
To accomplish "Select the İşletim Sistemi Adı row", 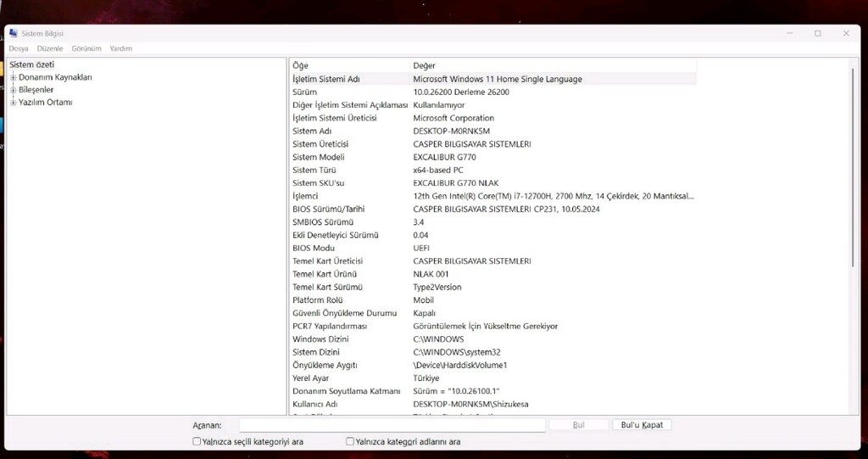I will [x=492, y=79].
